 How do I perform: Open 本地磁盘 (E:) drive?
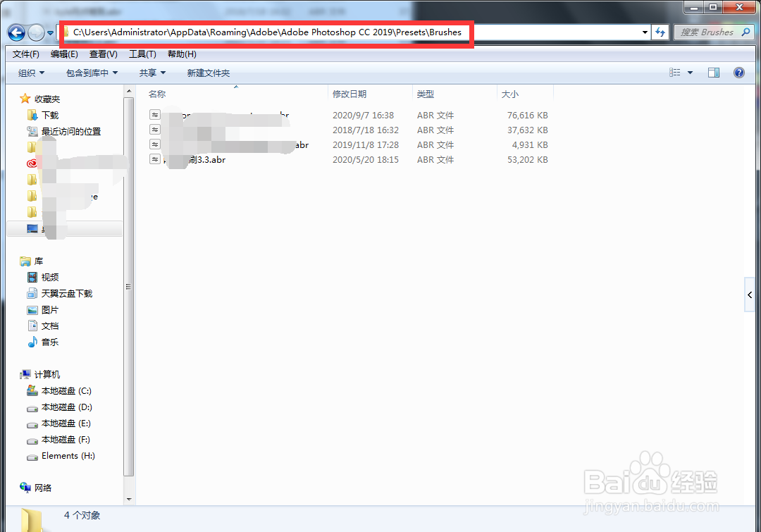click(x=66, y=423)
